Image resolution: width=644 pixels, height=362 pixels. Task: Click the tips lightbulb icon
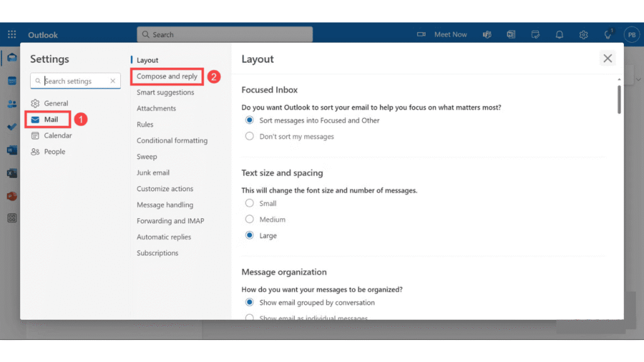tap(608, 35)
